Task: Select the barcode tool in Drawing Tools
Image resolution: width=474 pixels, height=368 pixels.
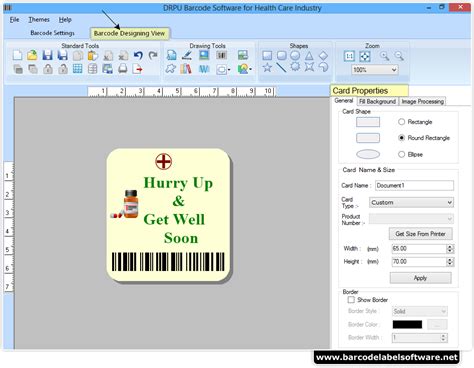Action: tap(222, 55)
